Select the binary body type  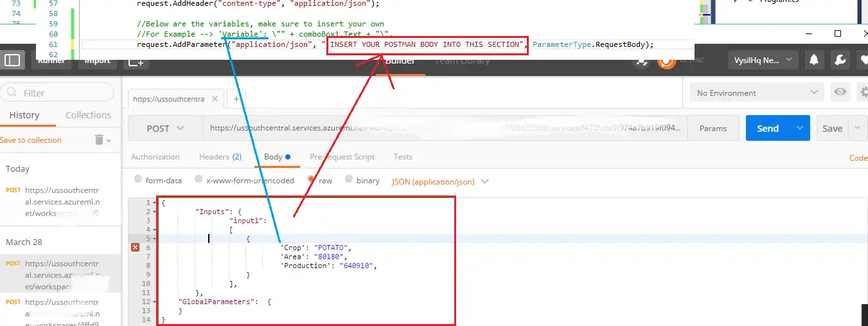pos(349,180)
